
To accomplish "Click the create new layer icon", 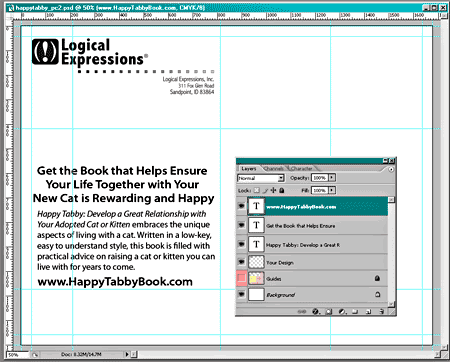I will (368, 311).
